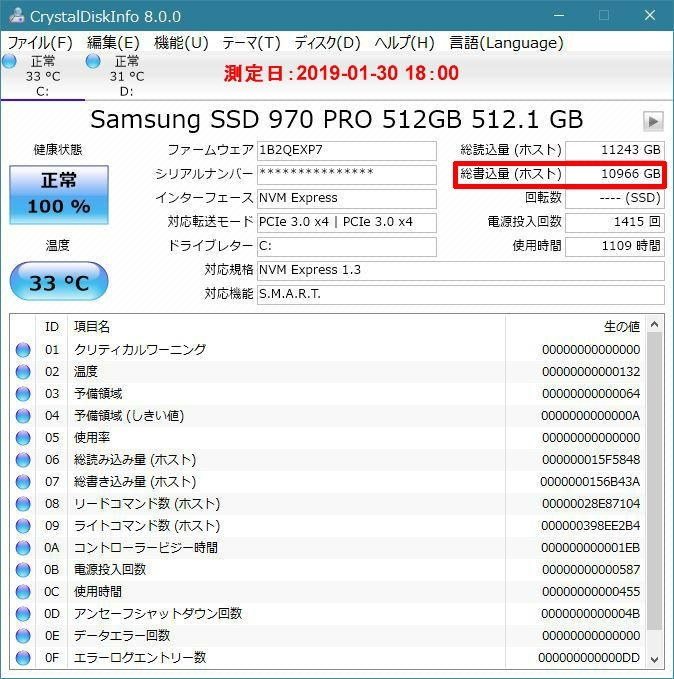Click the 生の値 column header

pos(576,327)
